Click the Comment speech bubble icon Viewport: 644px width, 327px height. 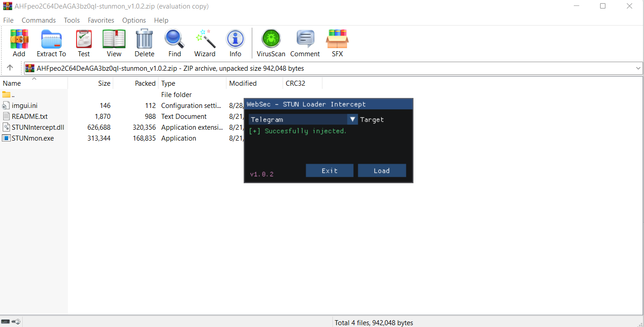[x=305, y=39]
